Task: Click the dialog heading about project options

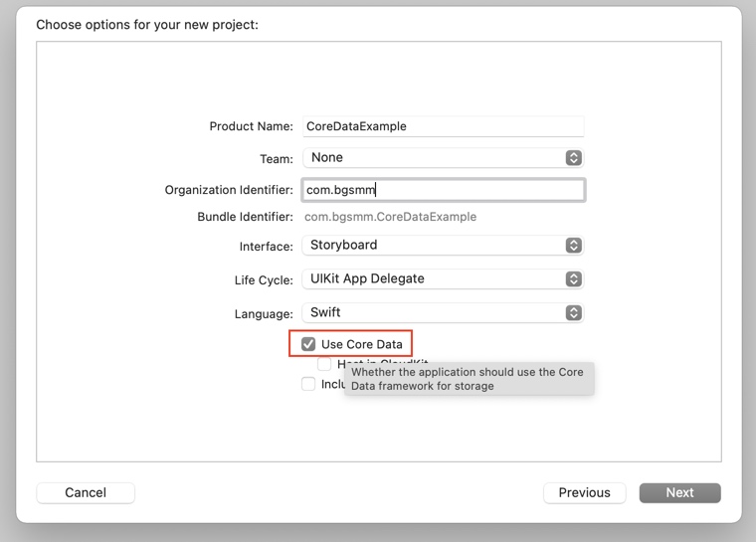Action: (x=147, y=24)
